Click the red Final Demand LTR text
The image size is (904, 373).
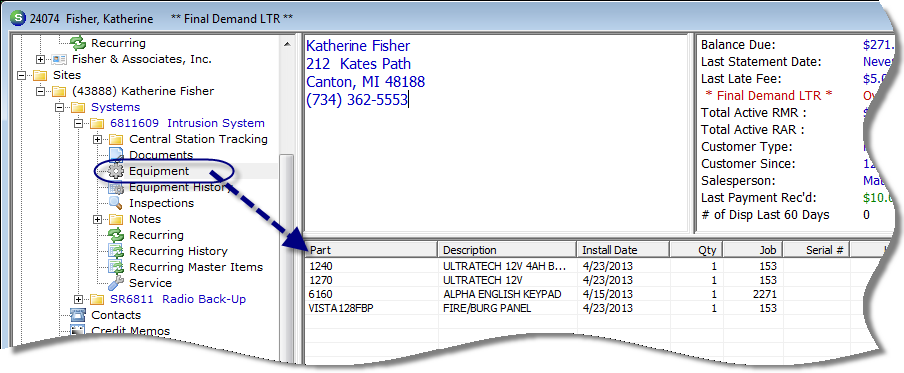(x=770, y=95)
